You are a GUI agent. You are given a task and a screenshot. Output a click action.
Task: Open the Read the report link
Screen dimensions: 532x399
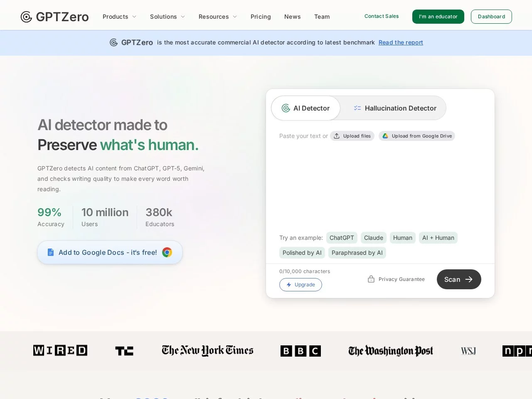click(x=400, y=42)
